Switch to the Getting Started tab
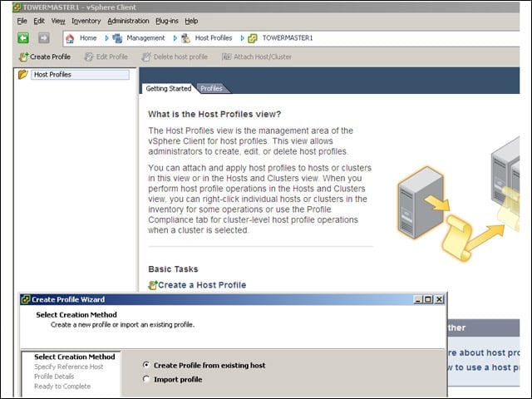The width and height of the screenshot is (532, 399). click(x=168, y=89)
